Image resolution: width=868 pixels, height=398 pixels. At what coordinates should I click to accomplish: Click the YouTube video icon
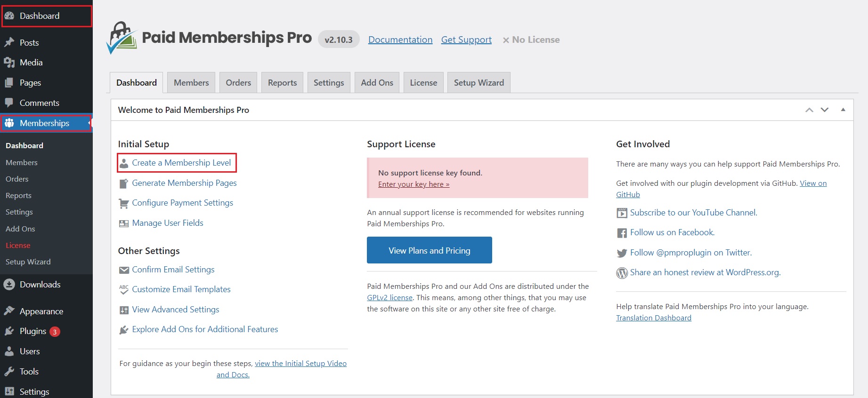(x=622, y=213)
